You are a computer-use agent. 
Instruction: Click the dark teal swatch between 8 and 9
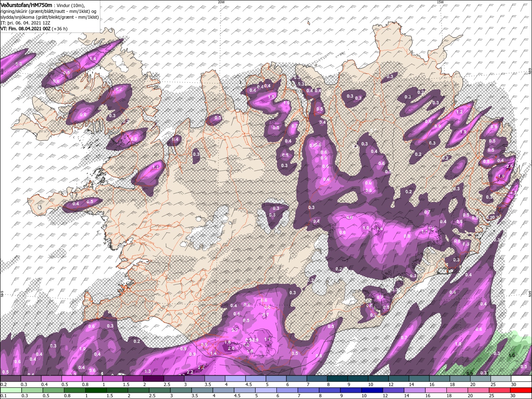[337, 379]
